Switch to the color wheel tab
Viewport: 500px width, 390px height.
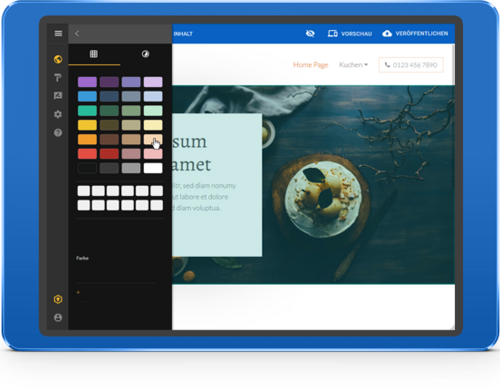145,54
